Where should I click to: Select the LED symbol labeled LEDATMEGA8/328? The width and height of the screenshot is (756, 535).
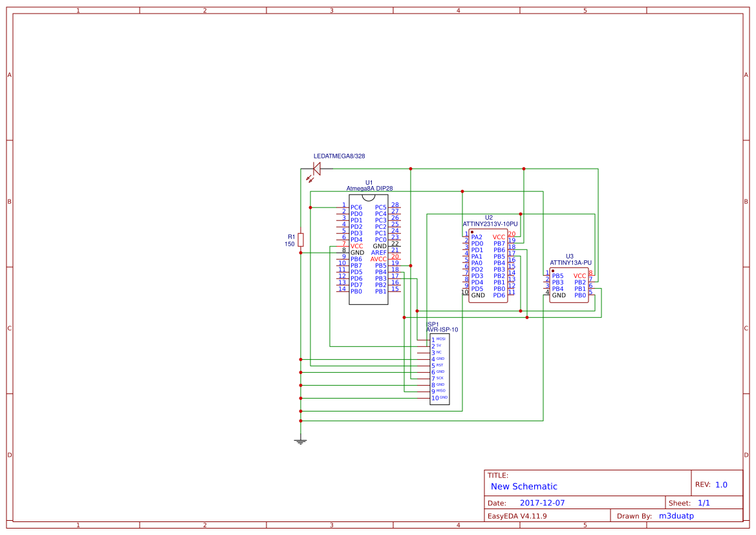pyautogui.click(x=316, y=168)
